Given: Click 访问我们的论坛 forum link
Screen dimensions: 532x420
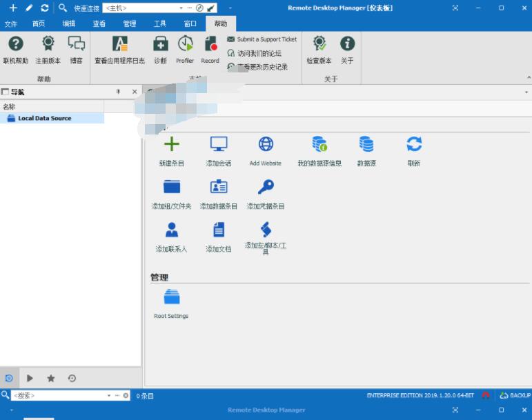Looking at the screenshot, I should coord(255,53).
